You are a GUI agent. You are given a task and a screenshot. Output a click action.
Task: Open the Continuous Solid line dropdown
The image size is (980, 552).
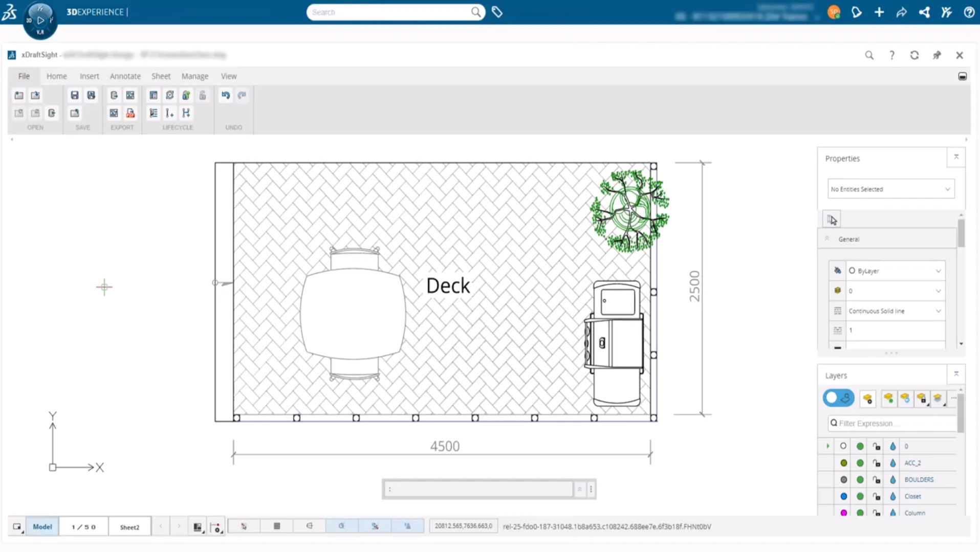coord(894,311)
